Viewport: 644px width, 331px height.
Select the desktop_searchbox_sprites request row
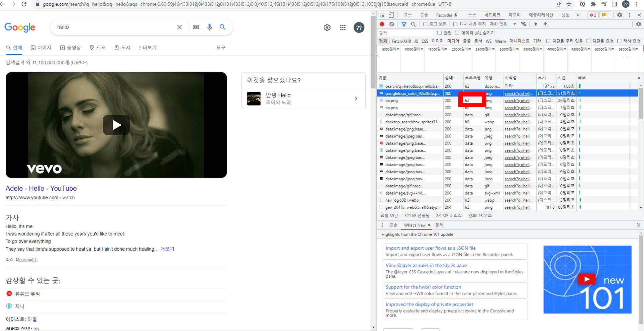(x=507, y=122)
